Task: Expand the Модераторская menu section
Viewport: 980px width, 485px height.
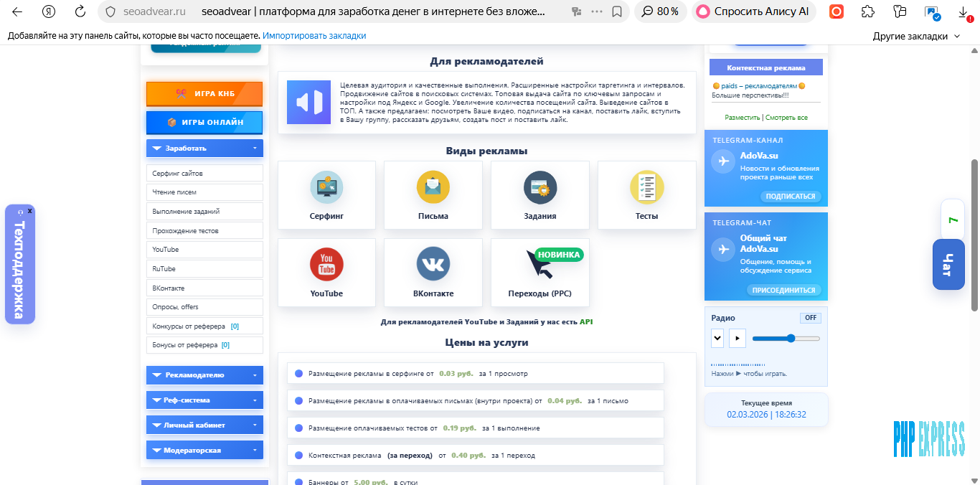Action: pos(204,451)
